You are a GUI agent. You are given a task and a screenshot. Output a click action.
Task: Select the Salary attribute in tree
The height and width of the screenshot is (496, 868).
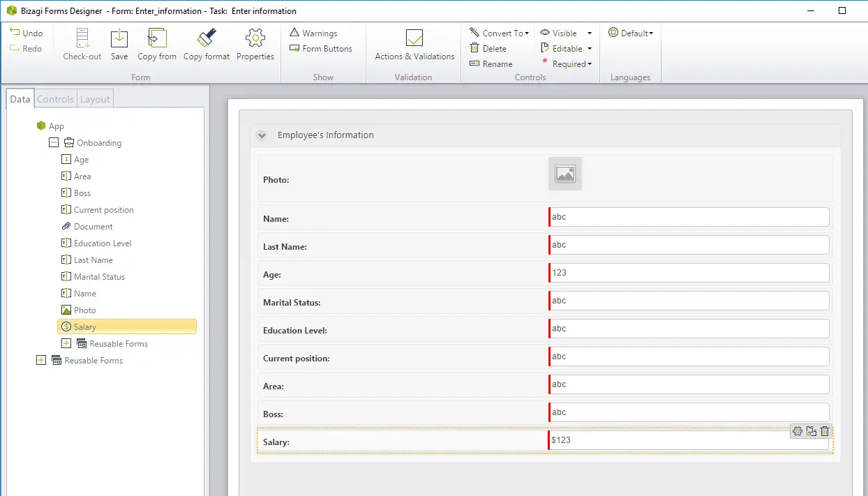click(127, 326)
